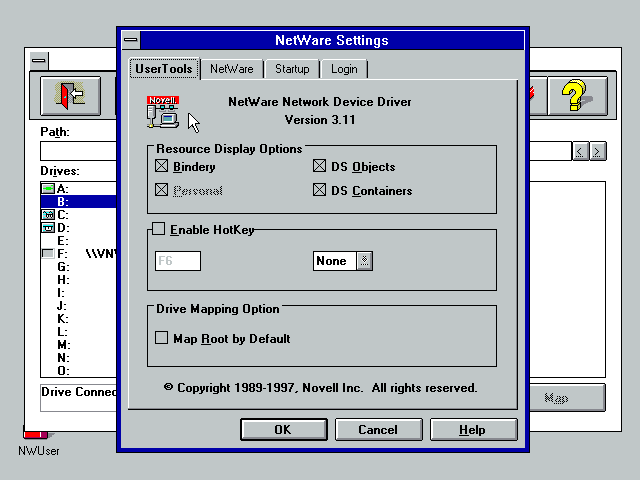Open the None hotkey modifier dropdown
The image size is (640, 480).
pyautogui.click(x=364, y=261)
